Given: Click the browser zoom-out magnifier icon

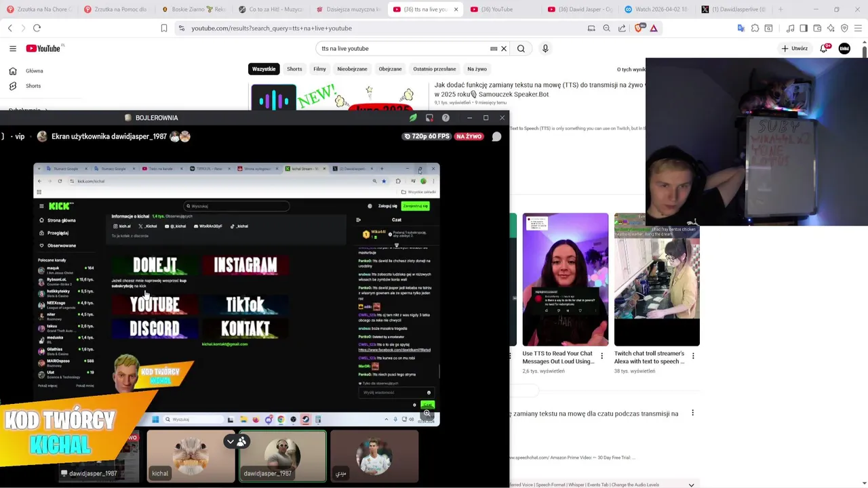Looking at the screenshot, I should tap(607, 28).
